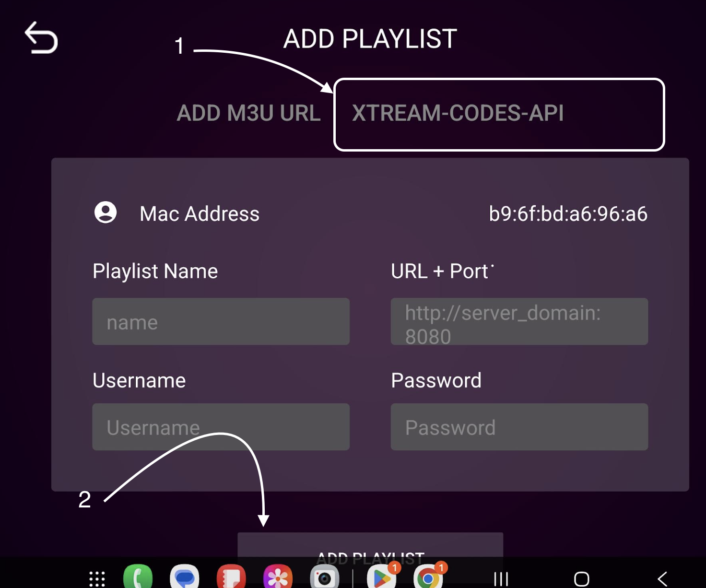The image size is (706, 588).
Task: Launch the Camera app from taskbar
Action: [x=324, y=577]
